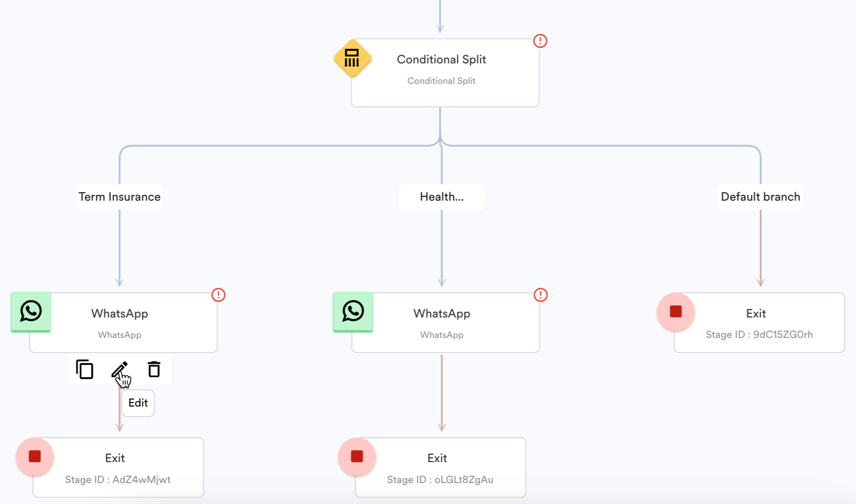The width and height of the screenshot is (856, 504).
Task: Click the Health branch WhatsApp icon
Action: coord(353,311)
